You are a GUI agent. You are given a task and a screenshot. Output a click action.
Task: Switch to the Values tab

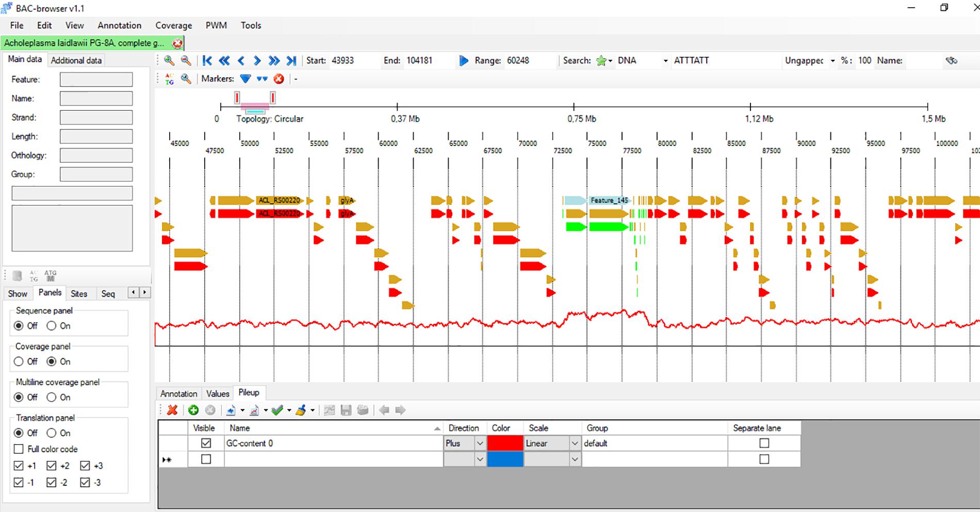tap(218, 393)
